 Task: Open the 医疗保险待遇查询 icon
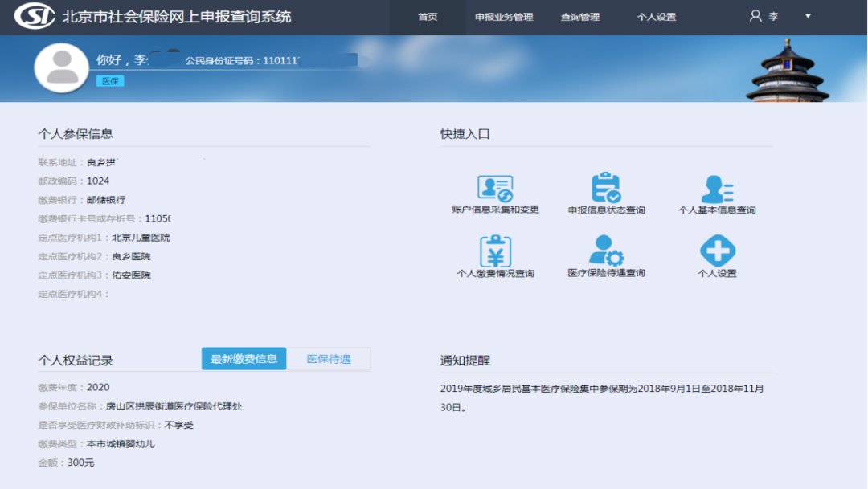[x=606, y=251]
